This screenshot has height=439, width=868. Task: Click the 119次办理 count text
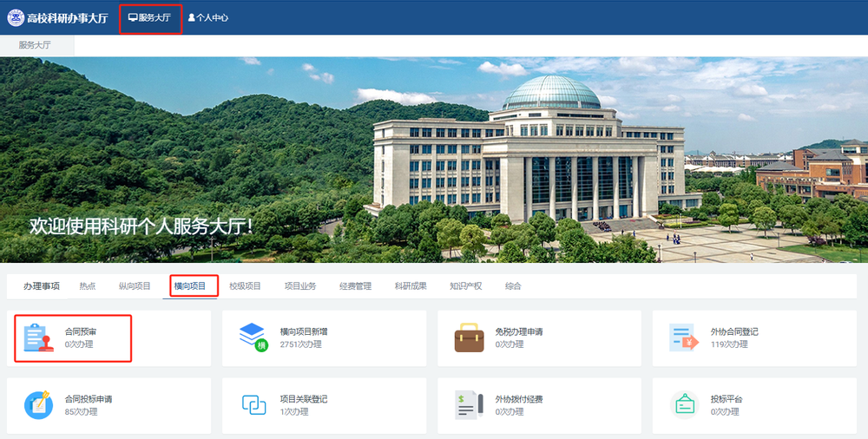[x=729, y=344]
